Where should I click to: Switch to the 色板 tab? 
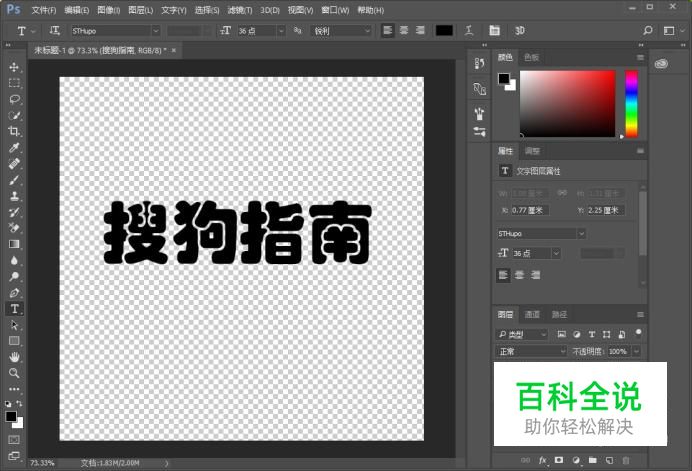tap(531, 57)
